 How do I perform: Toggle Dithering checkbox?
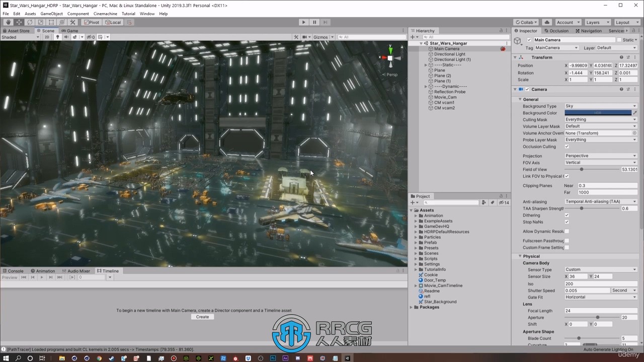click(x=567, y=215)
